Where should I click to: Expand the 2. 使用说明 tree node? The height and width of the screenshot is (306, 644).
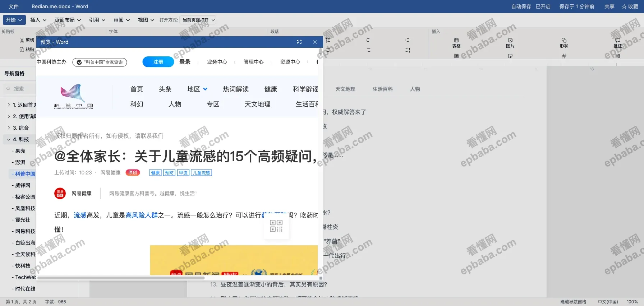point(9,116)
